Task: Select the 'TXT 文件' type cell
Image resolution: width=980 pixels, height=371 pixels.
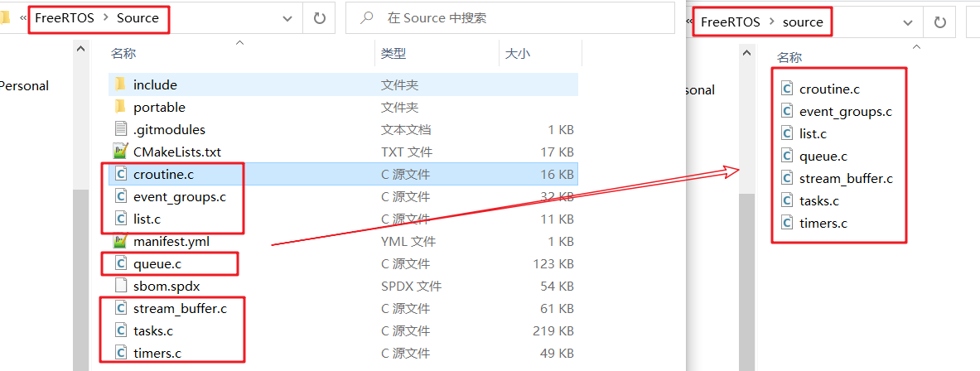Action: tap(406, 152)
